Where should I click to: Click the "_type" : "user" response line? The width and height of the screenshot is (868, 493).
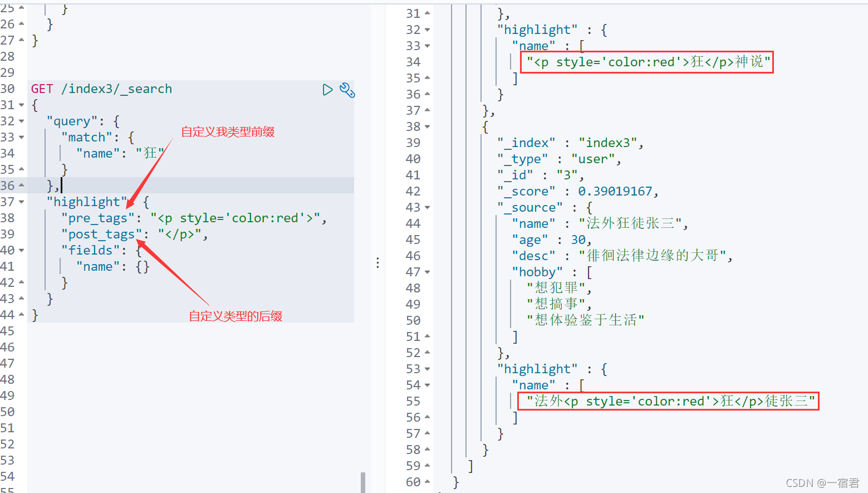pyautogui.click(x=560, y=159)
